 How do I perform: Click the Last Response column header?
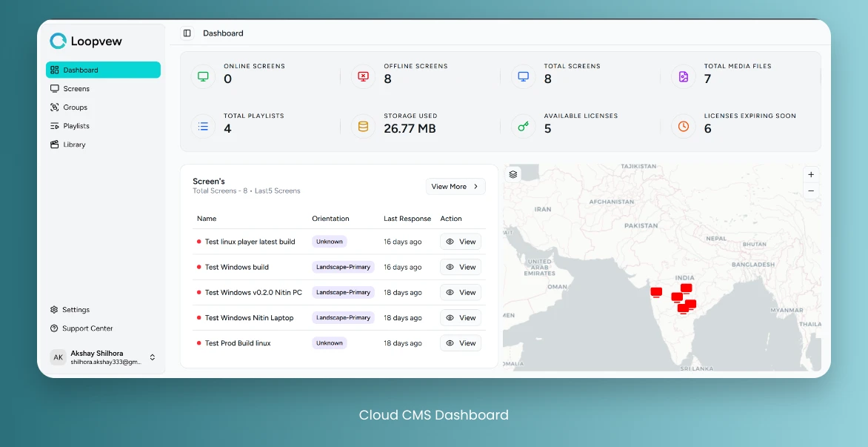pos(407,219)
